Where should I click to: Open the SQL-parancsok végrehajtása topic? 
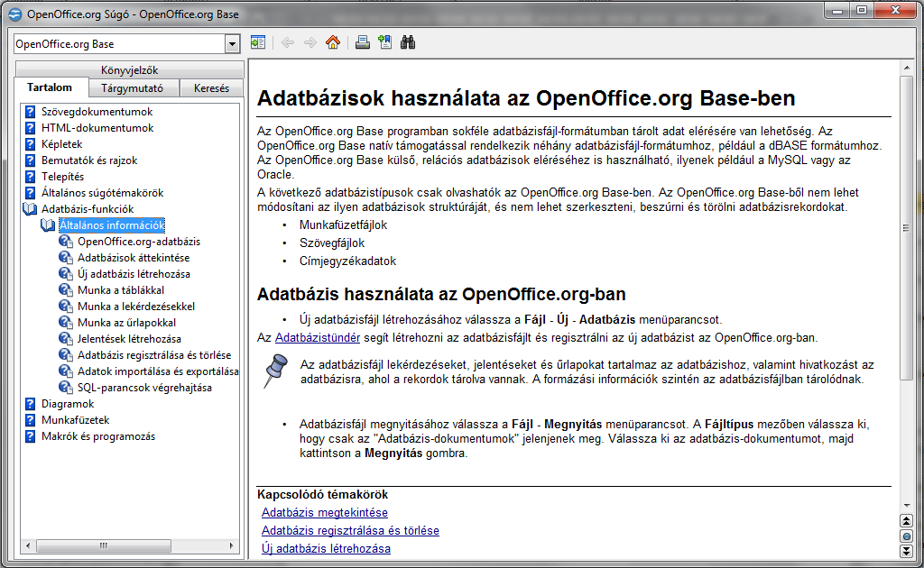144,388
